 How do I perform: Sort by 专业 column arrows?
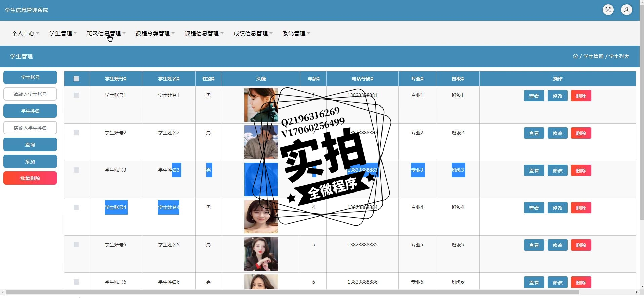[422, 79]
